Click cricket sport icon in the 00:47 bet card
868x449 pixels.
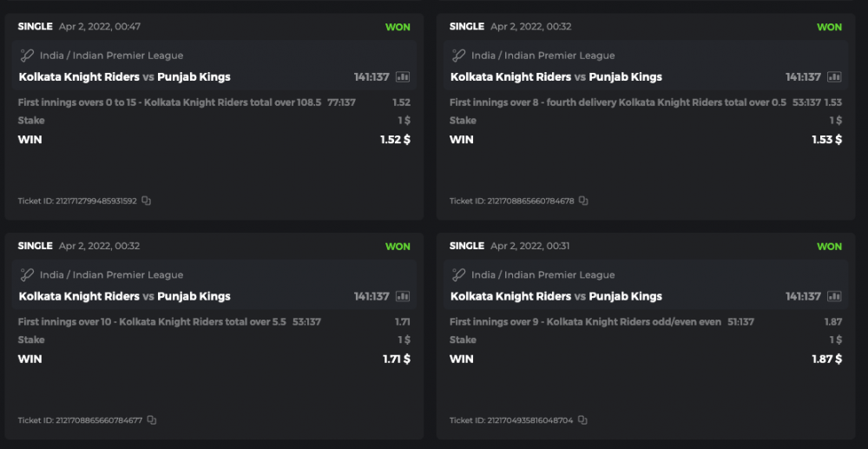pyautogui.click(x=27, y=56)
